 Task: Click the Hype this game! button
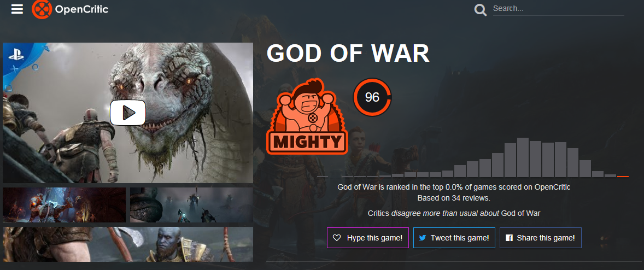[x=367, y=238]
